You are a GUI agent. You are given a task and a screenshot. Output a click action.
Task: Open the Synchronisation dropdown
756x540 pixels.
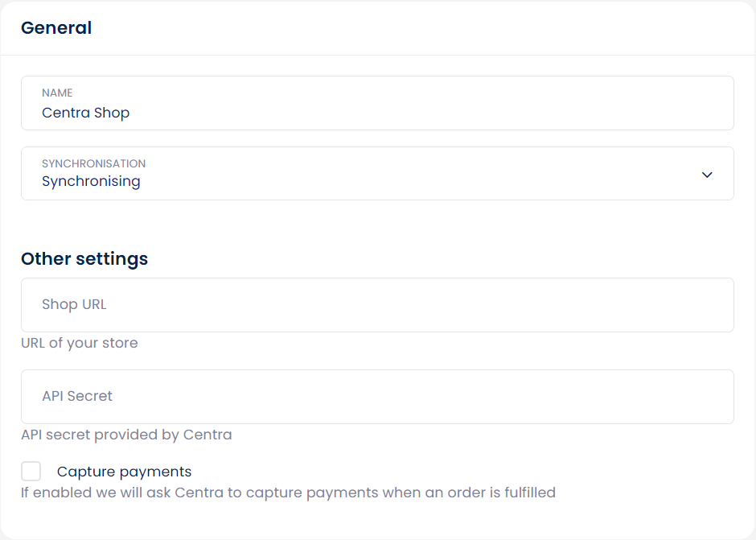376,174
